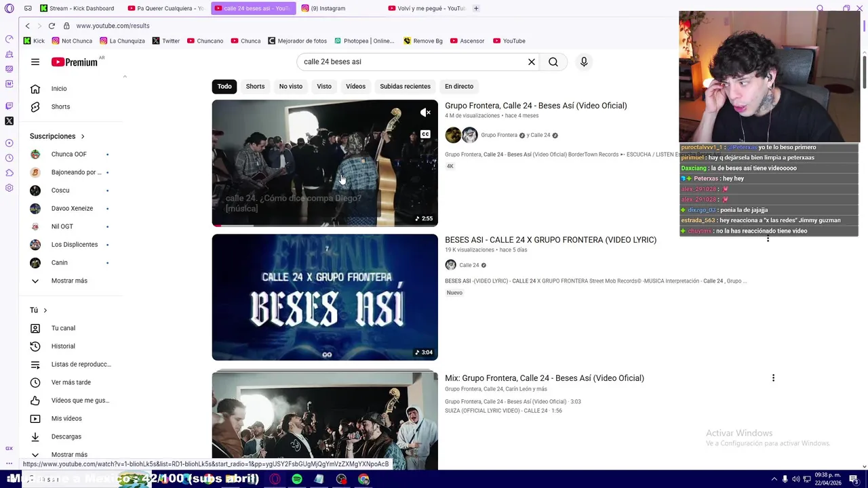868x488 pixels.
Task: Open the Mejorador de fotos bookmark
Action: pyautogui.click(x=298, y=41)
